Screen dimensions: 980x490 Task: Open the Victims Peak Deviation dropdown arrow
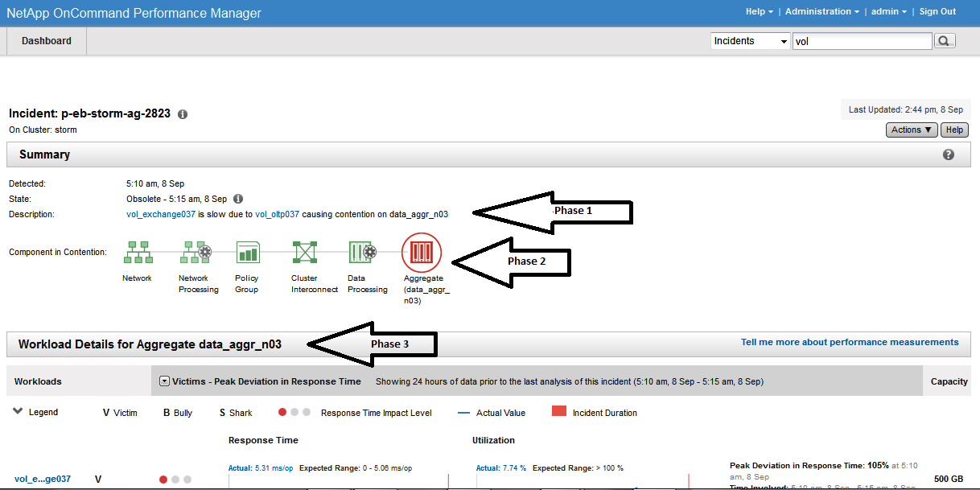(x=164, y=381)
